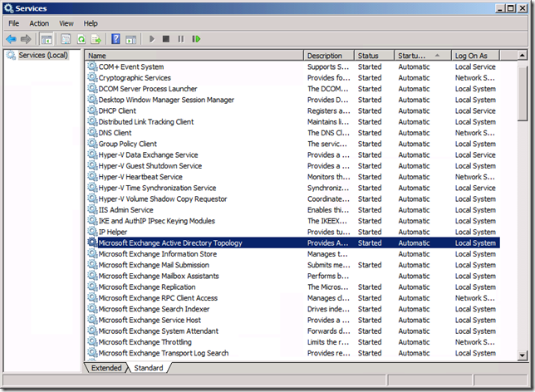Select Services (Local) in the tree
535x392 pixels.
tap(43, 55)
